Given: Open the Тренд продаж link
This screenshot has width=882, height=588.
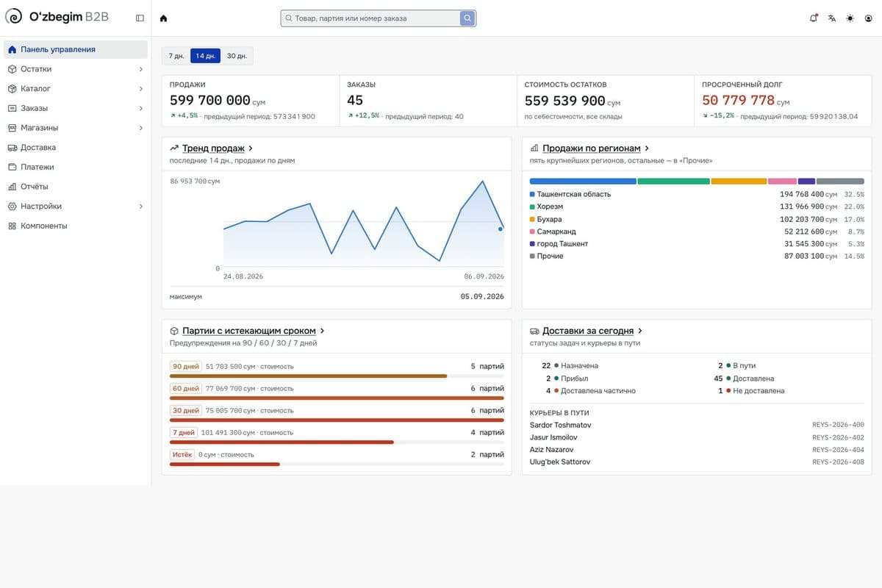Looking at the screenshot, I should pyautogui.click(x=213, y=148).
